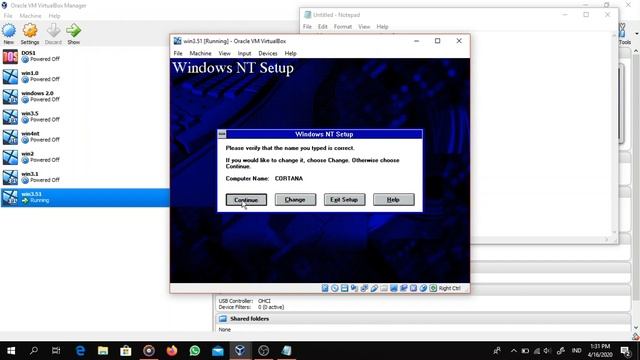The image size is (640, 360).
Task: Open Help menu in win3.51 VM window
Action: point(291,53)
